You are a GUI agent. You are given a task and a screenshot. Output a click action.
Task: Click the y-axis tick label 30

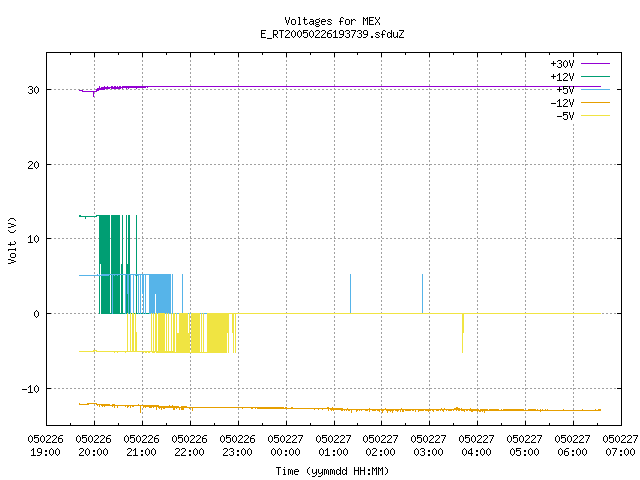[33, 90]
